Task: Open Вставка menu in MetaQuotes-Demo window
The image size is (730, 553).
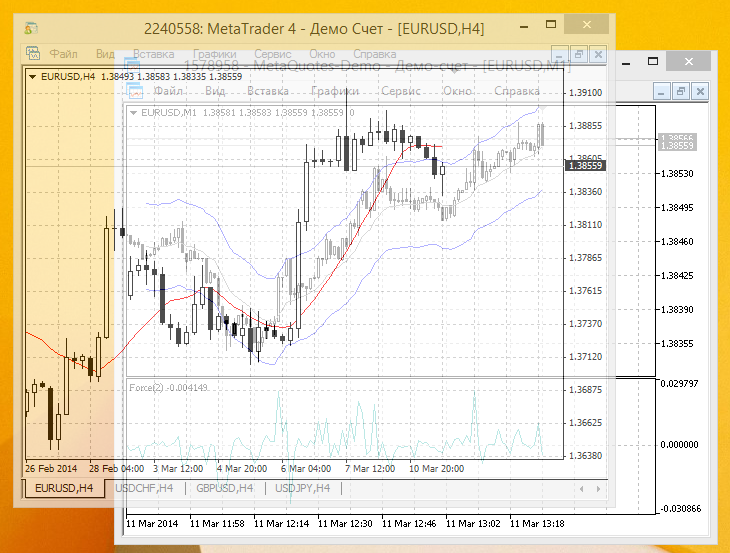Action: (x=268, y=91)
